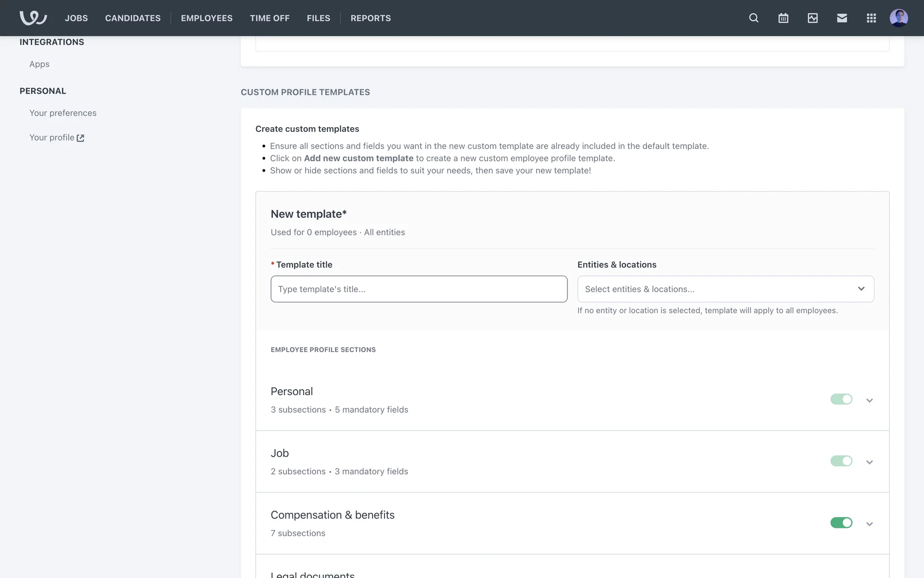The image size is (924, 578).
Task: Expand the Compensation & benefits chevron
Action: pyautogui.click(x=869, y=524)
